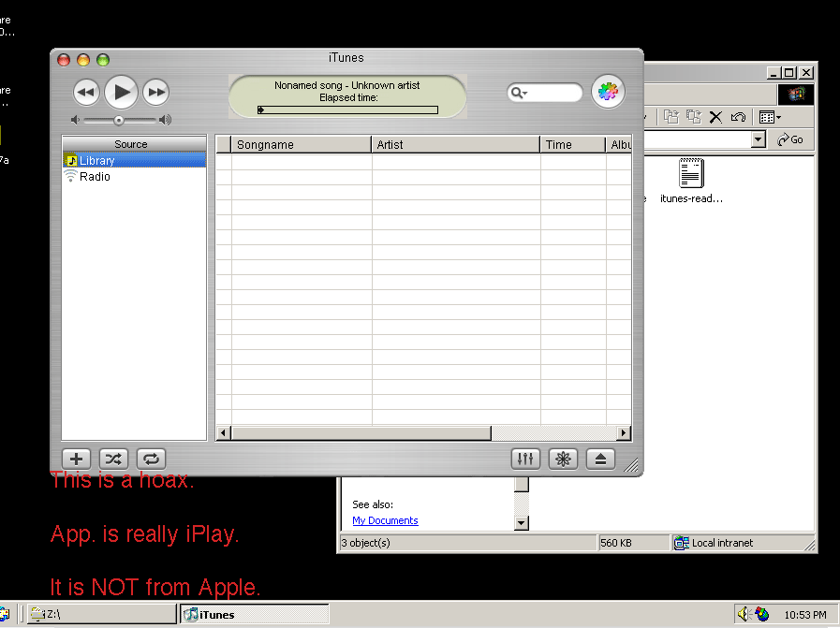Sort songs by the Songname column
Viewport: 840px width, 628px height.
(302, 144)
